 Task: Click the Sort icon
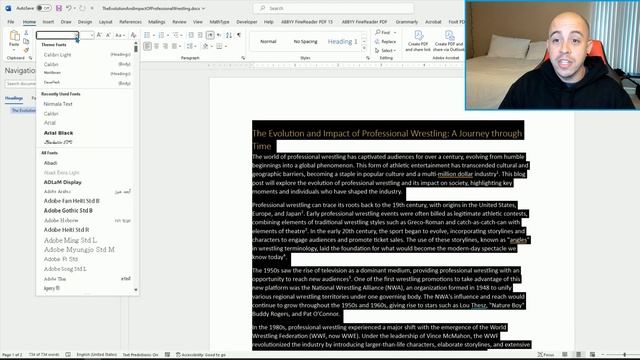(x=229, y=35)
